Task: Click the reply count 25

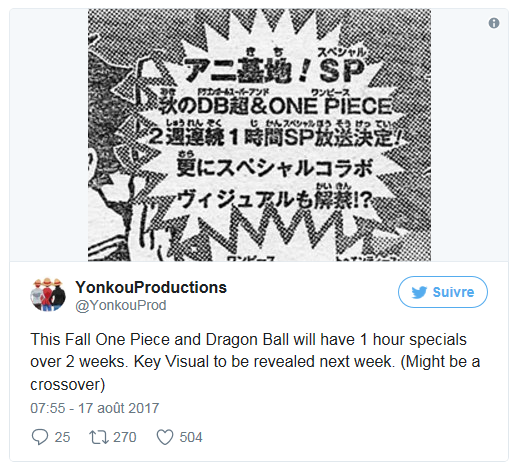Action: [x=62, y=437]
